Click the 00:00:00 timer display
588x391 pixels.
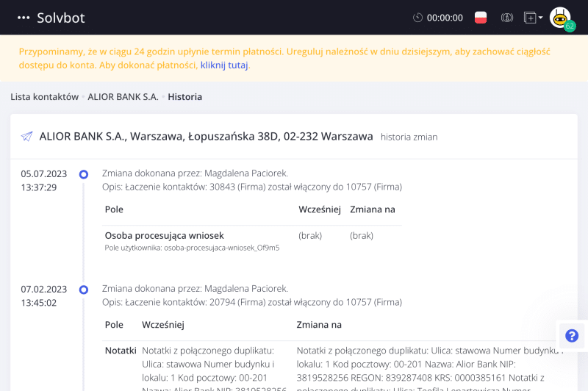click(445, 18)
